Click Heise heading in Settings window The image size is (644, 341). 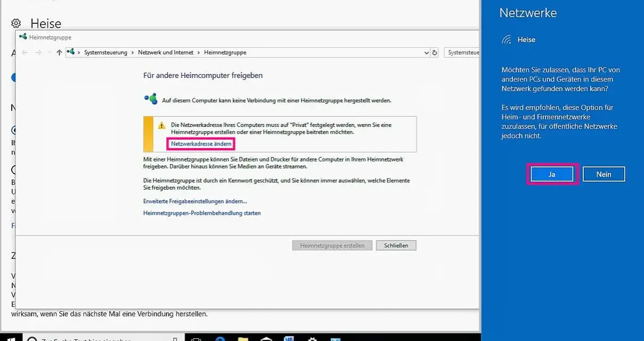46,23
